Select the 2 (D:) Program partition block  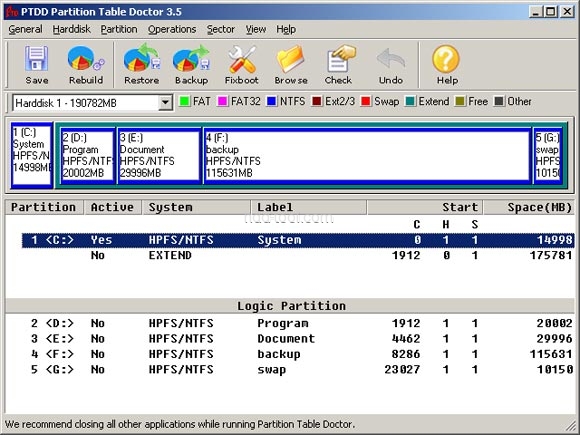coord(88,155)
